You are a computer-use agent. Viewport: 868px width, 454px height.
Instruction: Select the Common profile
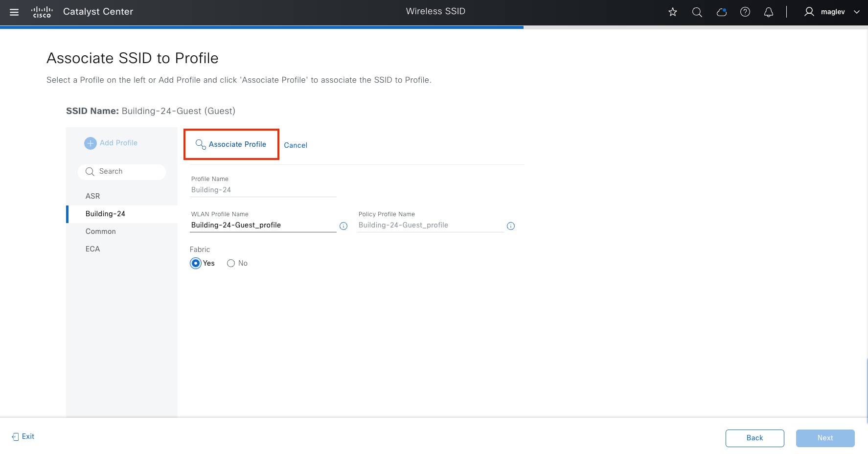click(101, 231)
